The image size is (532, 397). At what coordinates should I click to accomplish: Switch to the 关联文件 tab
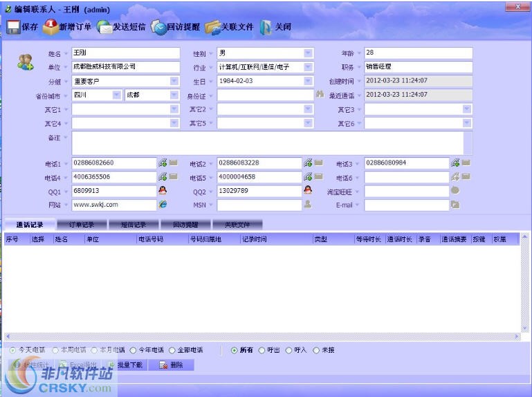237,225
